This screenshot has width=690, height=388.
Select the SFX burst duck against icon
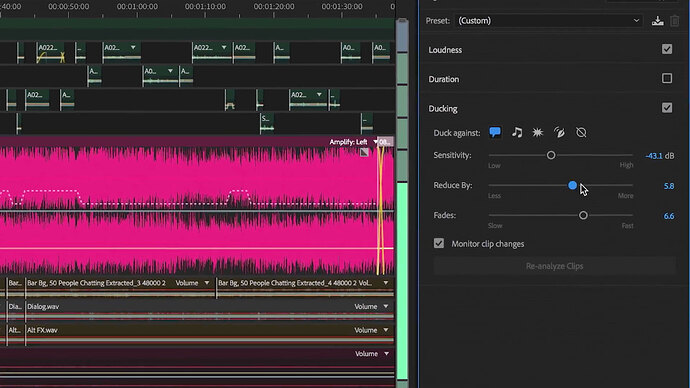538,132
